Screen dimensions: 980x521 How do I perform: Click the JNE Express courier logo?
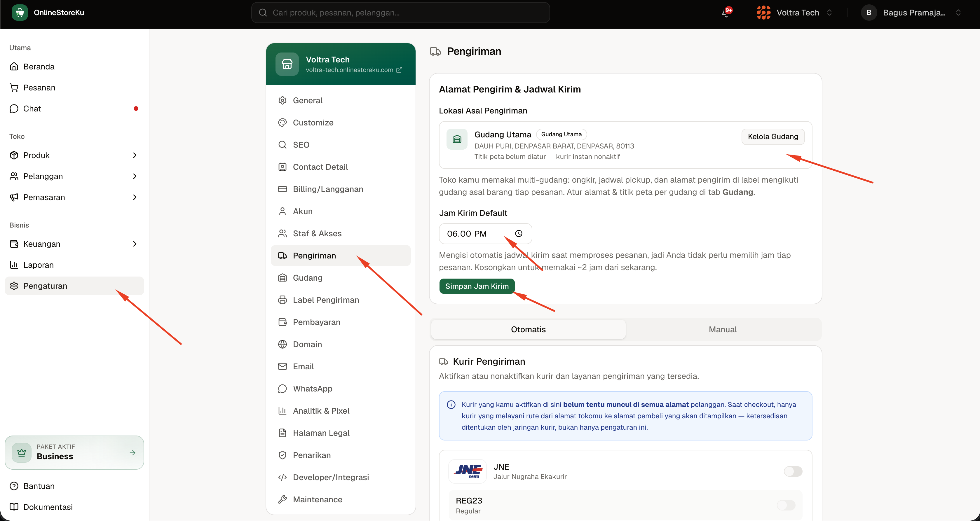click(468, 471)
